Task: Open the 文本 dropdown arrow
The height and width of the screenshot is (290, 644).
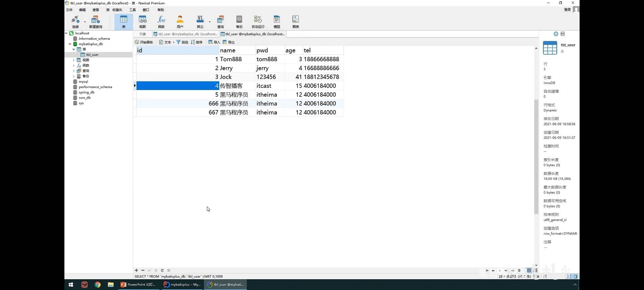Action: point(173,42)
